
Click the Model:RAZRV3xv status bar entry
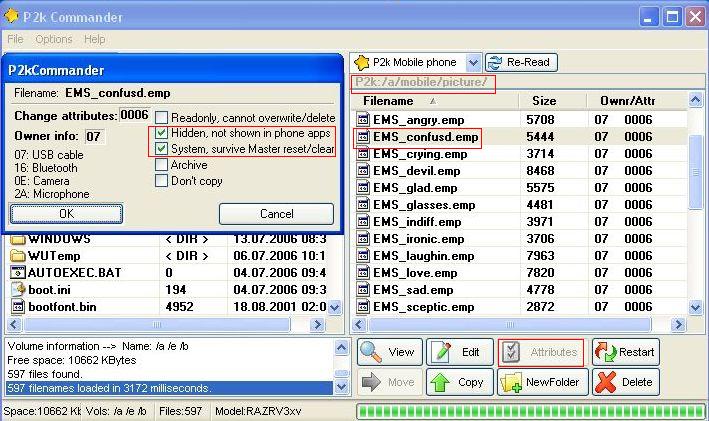coord(258,411)
